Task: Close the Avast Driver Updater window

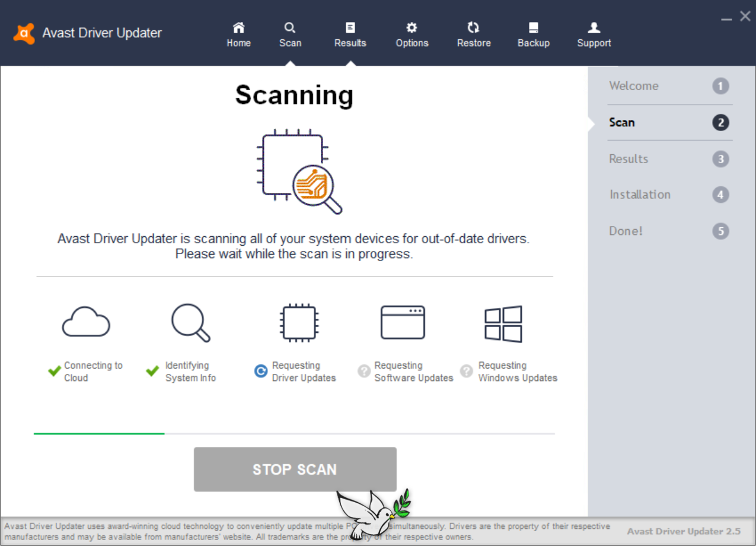Action: click(x=745, y=17)
